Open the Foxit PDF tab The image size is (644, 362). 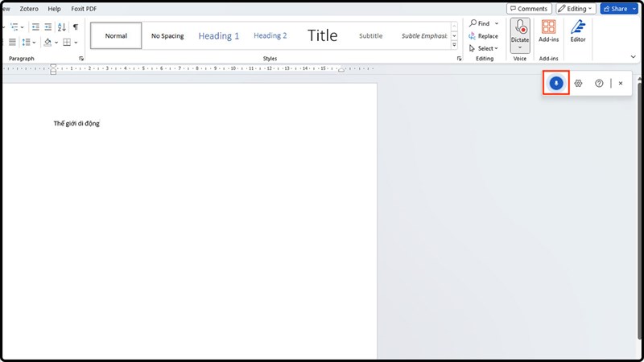pos(85,9)
